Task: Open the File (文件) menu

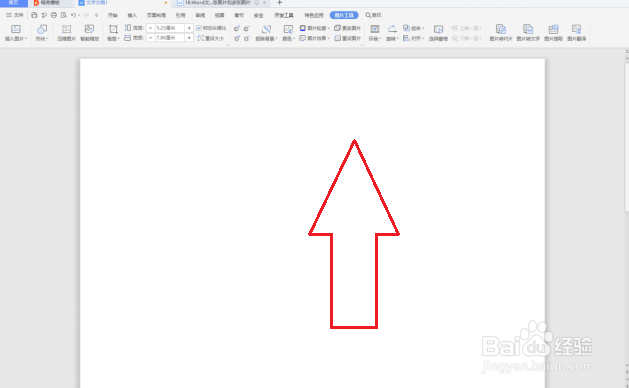Action: click(14, 15)
